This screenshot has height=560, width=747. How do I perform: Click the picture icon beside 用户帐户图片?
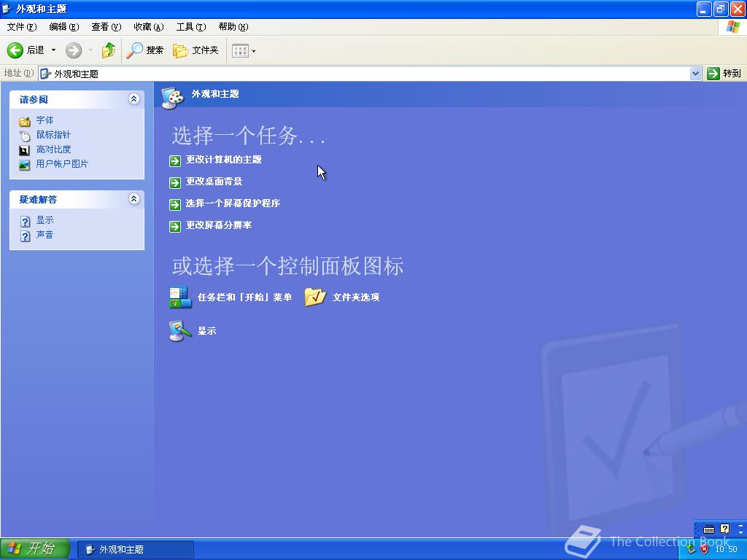(x=24, y=165)
